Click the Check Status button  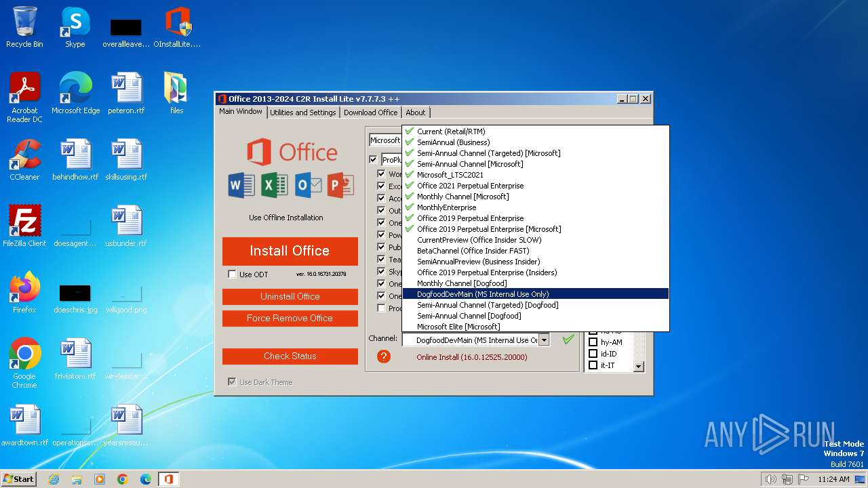pos(290,356)
